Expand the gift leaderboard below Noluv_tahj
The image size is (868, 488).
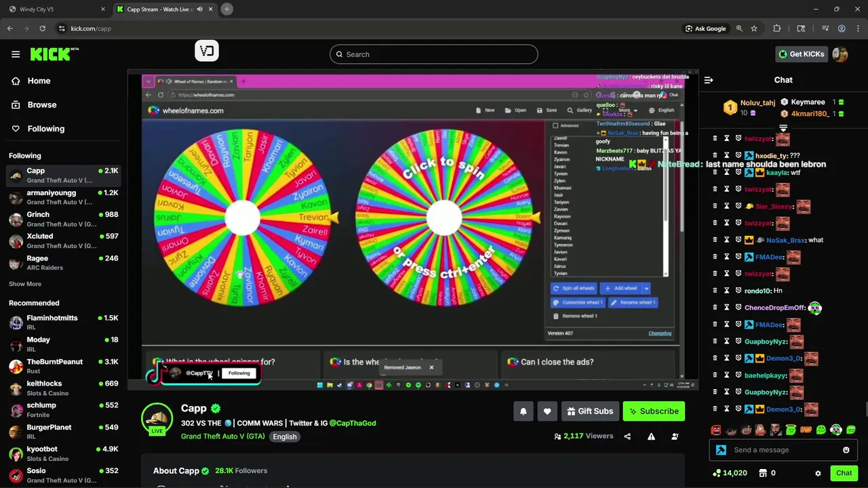[x=783, y=127]
